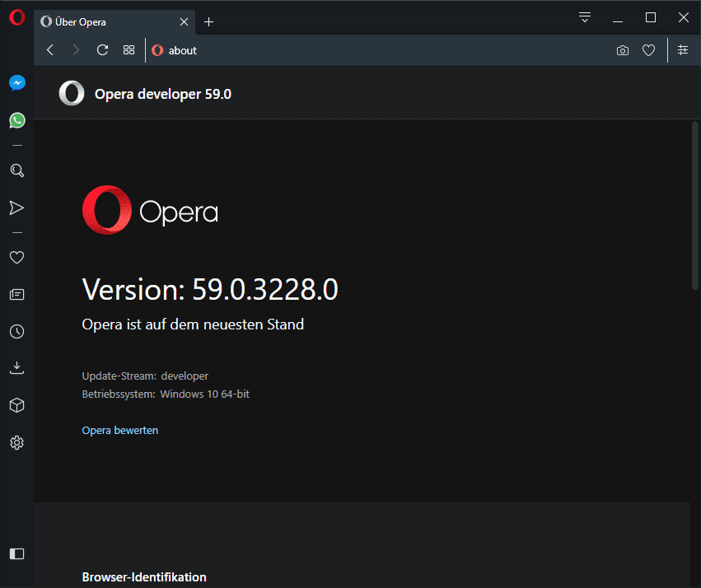This screenshot has width=701, height=588.
Task: Open Easy Setup sliders icon
Action: tap(683, 50)
